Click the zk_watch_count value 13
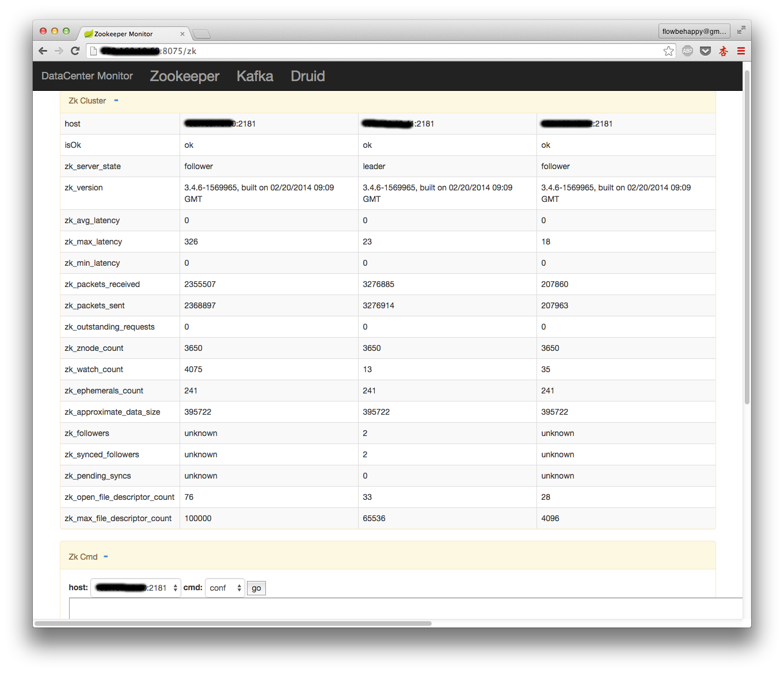This screenshot has height=673, width=784. [x=367, y=369]
